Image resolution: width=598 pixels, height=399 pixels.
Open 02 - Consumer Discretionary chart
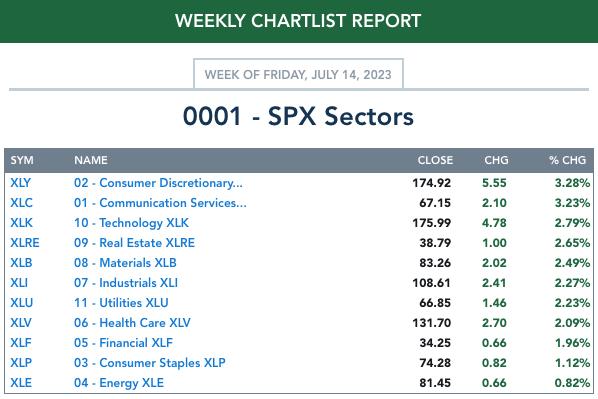(158, 183)
